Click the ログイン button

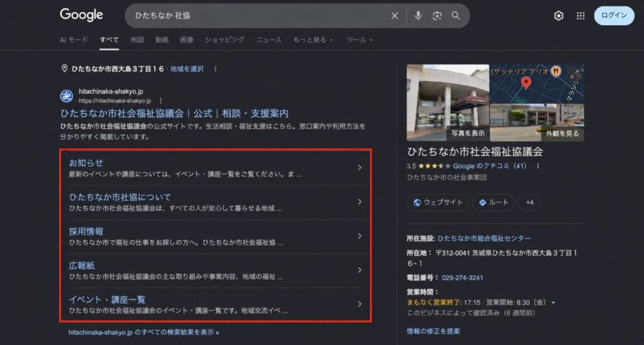[x=614, y=16]
